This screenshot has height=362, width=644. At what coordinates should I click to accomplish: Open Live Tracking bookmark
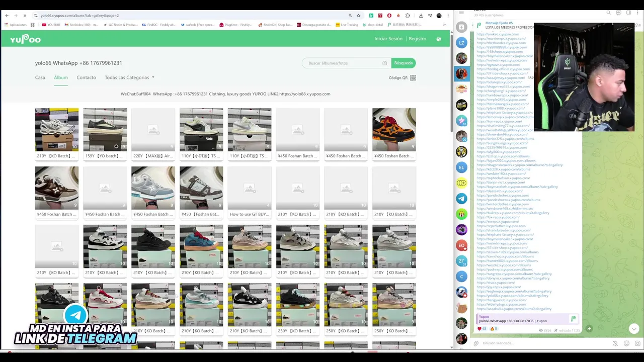(x=347, y=25)
